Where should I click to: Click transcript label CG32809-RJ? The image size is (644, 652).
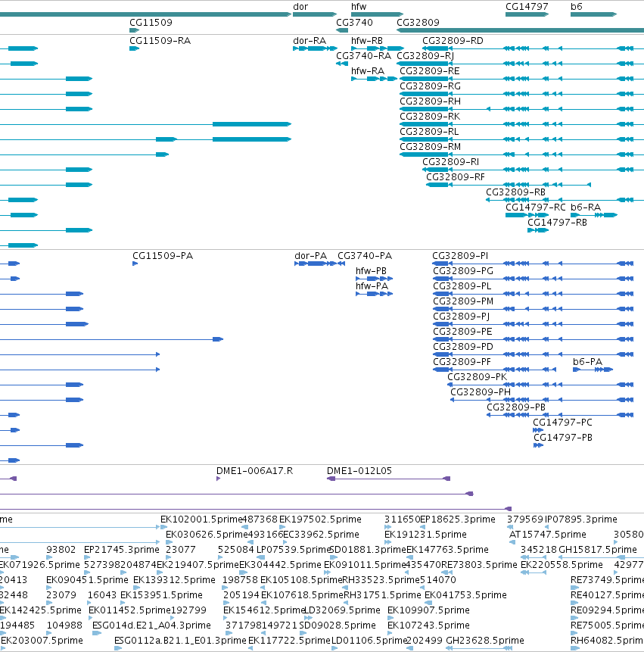425,56
